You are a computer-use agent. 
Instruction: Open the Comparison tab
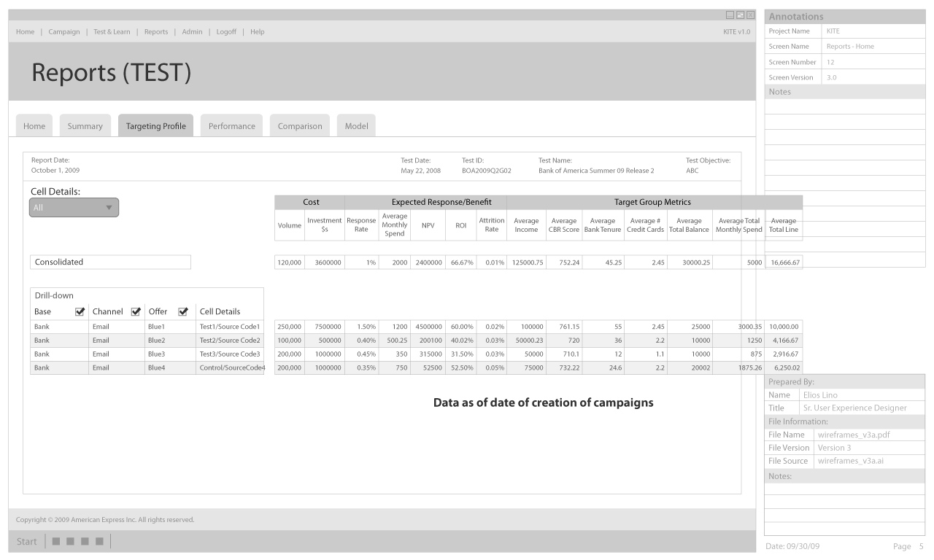coord(300,126)
